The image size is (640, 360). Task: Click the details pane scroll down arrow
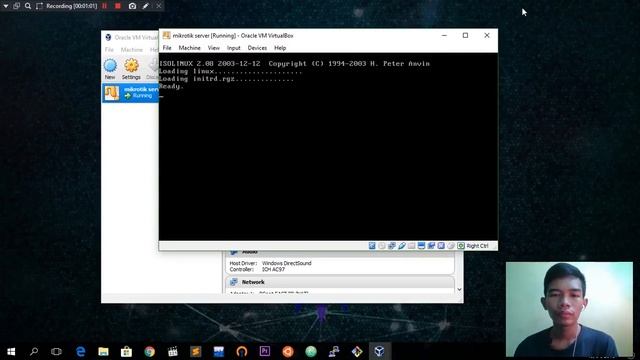459,289
